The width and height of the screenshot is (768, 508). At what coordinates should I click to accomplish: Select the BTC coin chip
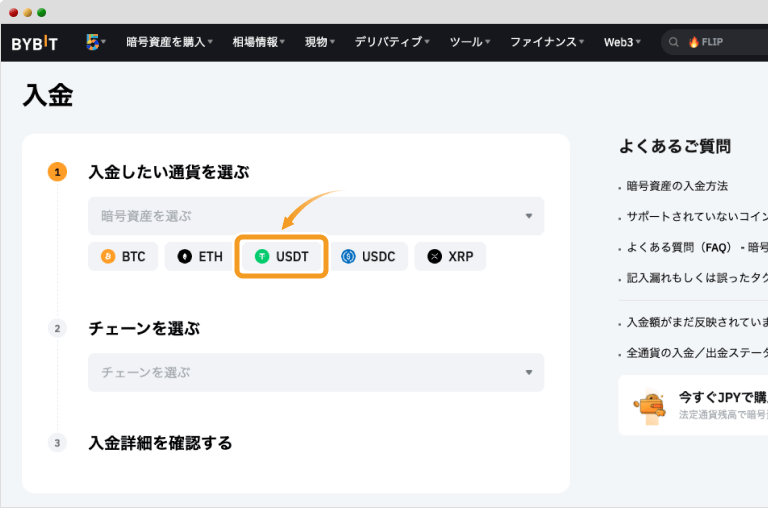pos(123,256)
